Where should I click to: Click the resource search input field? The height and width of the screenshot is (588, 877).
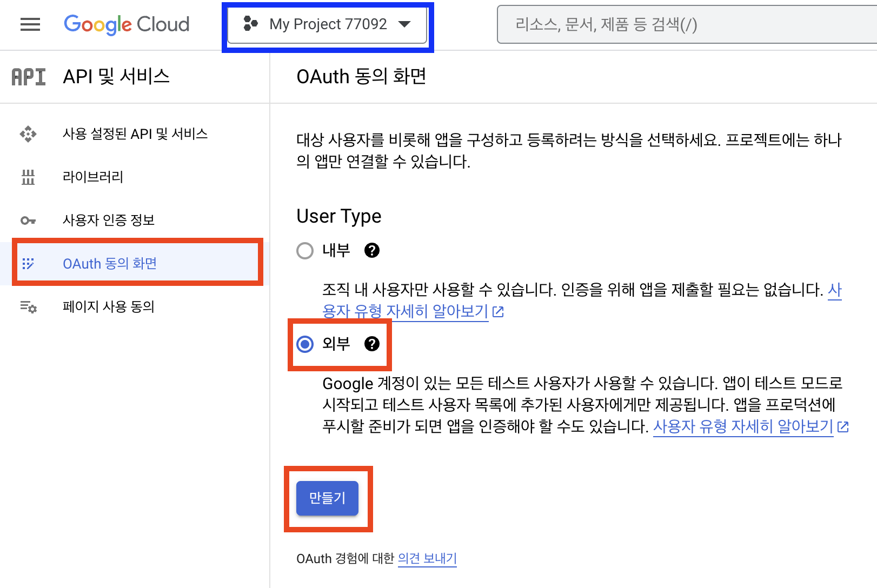[x=687, y=24]
